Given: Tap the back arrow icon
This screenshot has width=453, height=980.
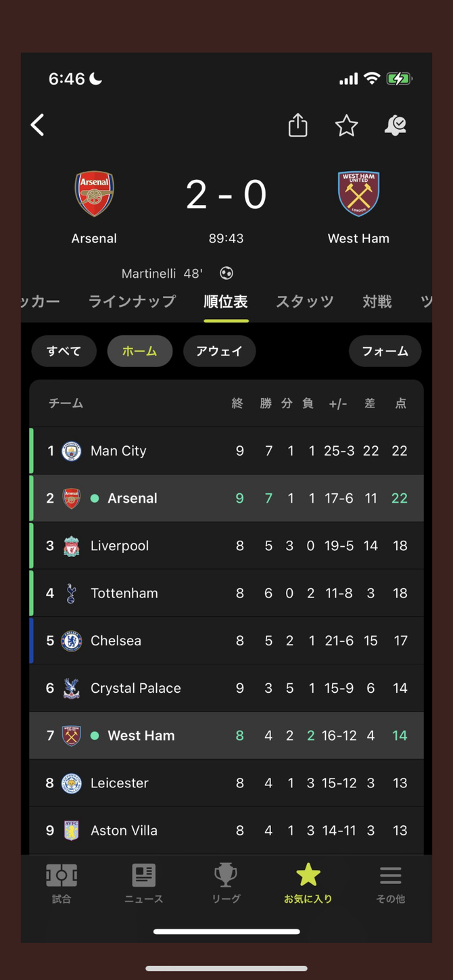Looking at the screenshot, I should [x=38, y=125].
